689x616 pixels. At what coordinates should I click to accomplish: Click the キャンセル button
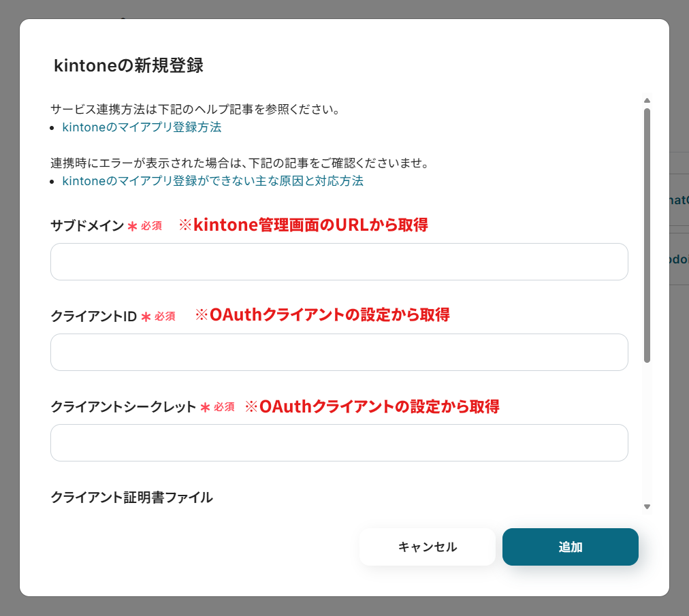click(x=428, y=547)
